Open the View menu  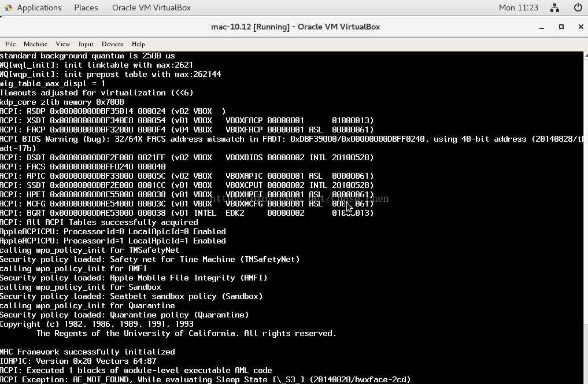[x=62, y=44]
